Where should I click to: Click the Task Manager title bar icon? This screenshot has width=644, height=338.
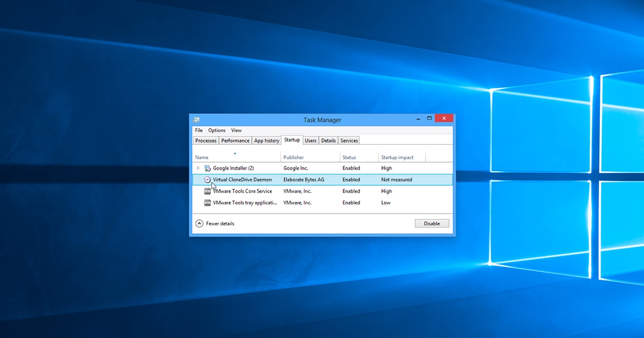pos(197,120)
